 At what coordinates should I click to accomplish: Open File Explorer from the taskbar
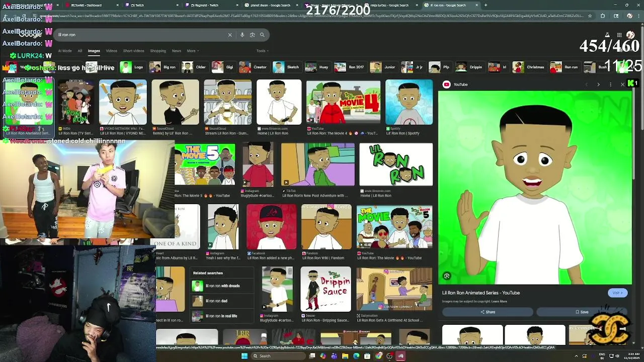coord(345,356)
